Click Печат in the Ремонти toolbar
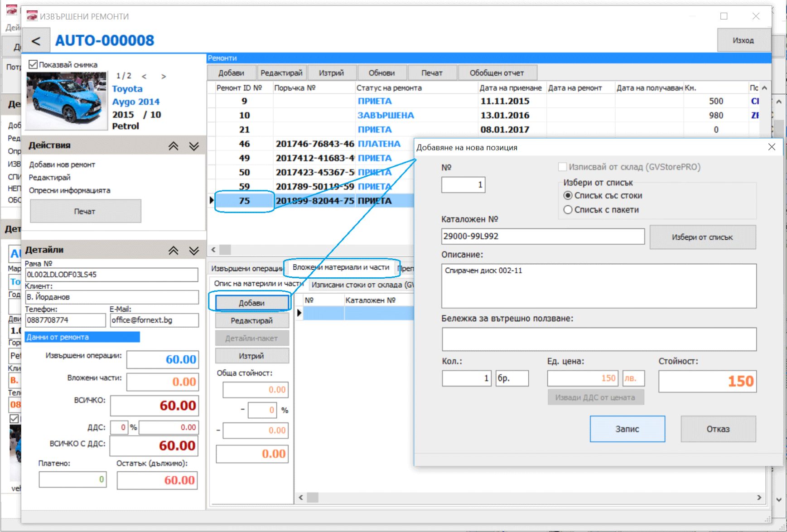The width and height of the screenshot is (787, 532). (x=432, y=73)
